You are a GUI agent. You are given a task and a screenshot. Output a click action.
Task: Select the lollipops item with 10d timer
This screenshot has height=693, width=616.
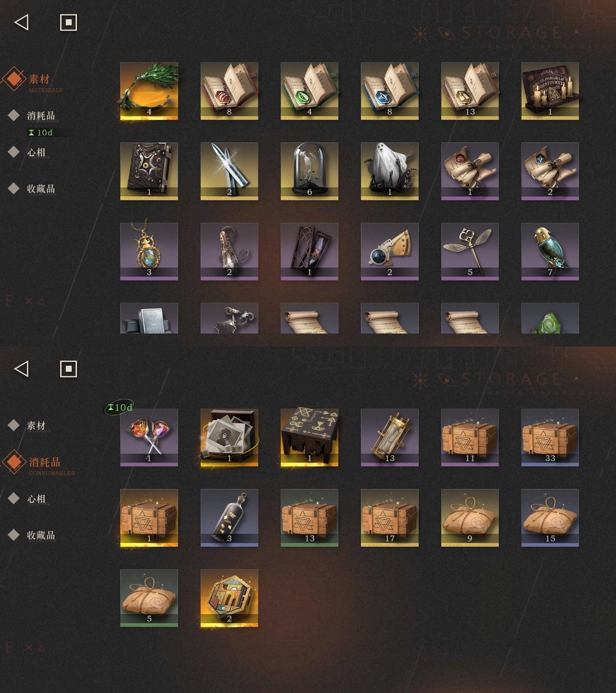click(x=149, y=437)
